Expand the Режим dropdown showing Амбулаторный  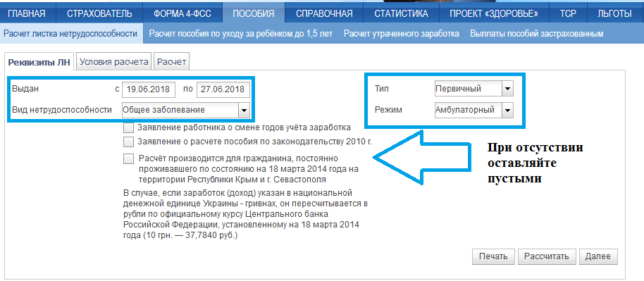click(474, 110)
